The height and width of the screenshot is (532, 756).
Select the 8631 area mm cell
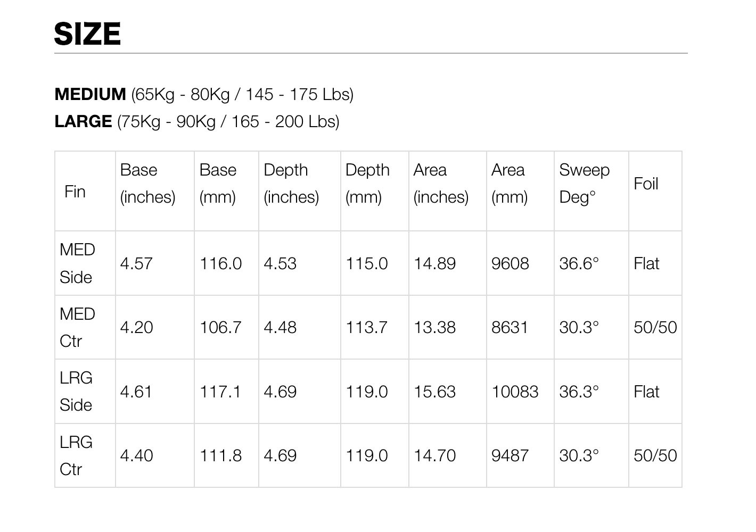click(510, 327)
